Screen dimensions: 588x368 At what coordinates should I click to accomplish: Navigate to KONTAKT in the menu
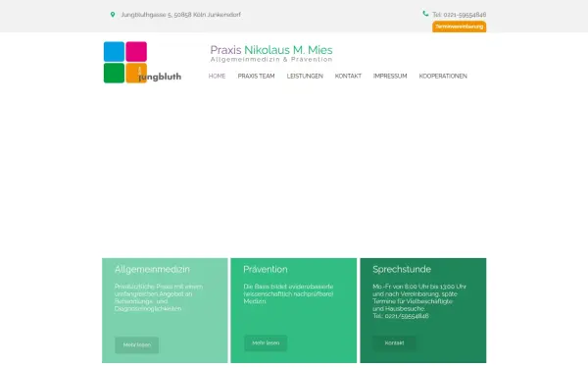coord(348,76)
